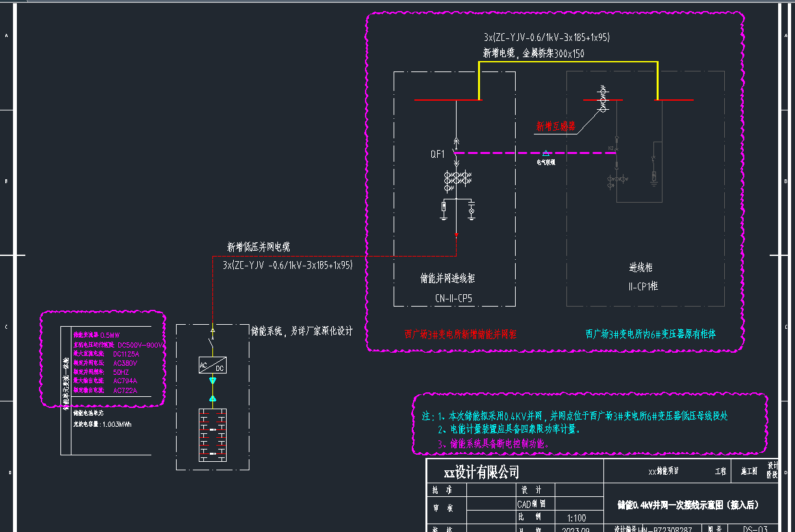Click the red arrow at cable end
The height and width of the screenshot is (532, 795).
[456, 235]
